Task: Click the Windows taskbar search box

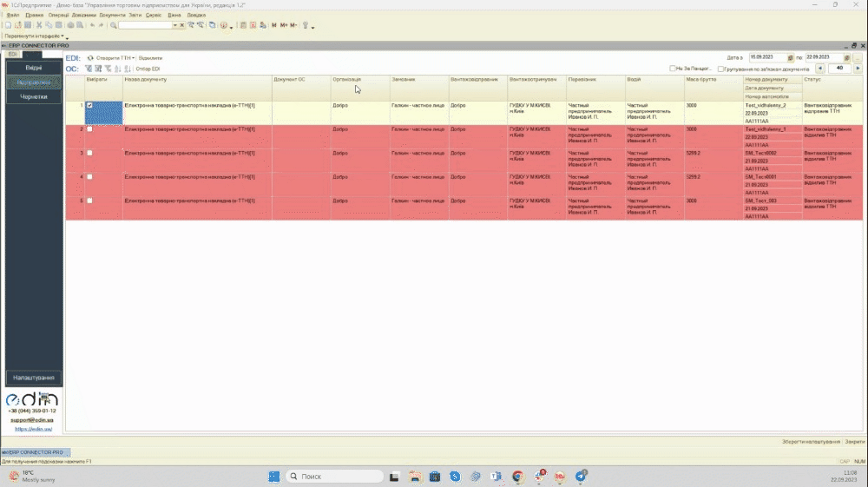Action: pyautogui.click(x=335, y=476)
